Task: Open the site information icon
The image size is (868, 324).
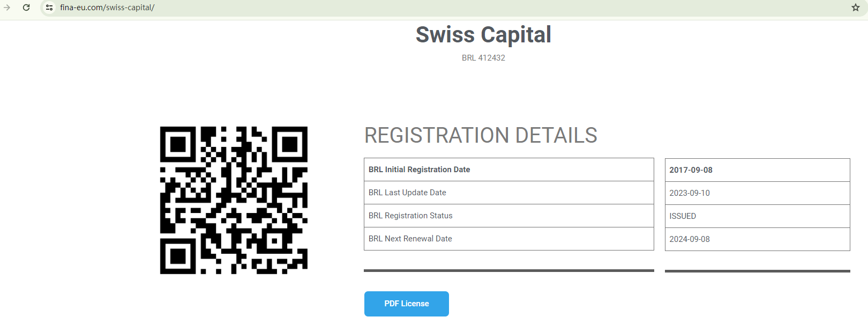Action: pyautogui.click(x=49, y=8)
